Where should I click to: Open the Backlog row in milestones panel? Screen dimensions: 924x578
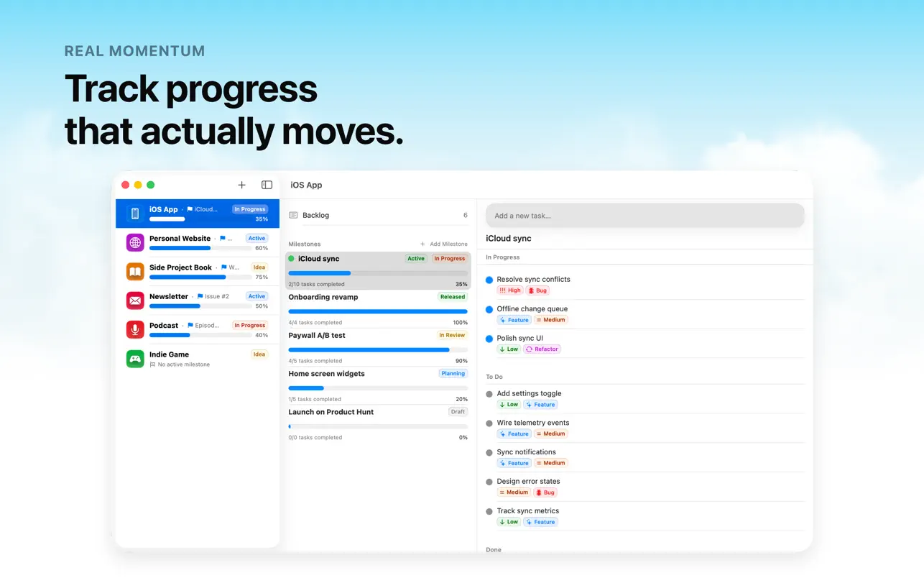point(378,215)
